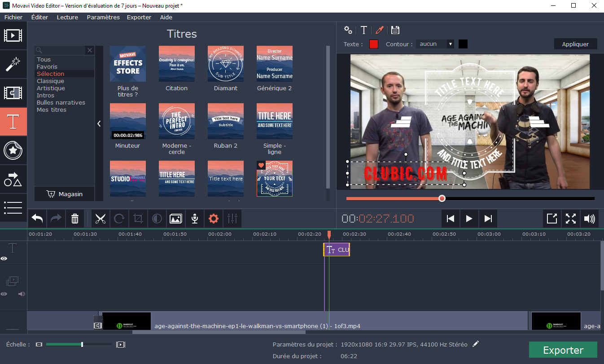Open the Transitions tab in sidebar
Image resolution: width=604 pixels, height=364 pixels.
tap(13, 93)
